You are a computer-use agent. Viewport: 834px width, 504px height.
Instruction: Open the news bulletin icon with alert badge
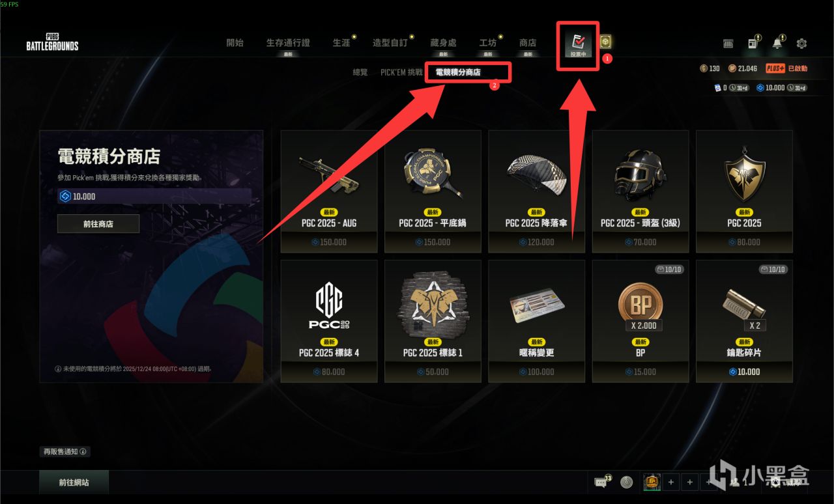coord(753,44)
